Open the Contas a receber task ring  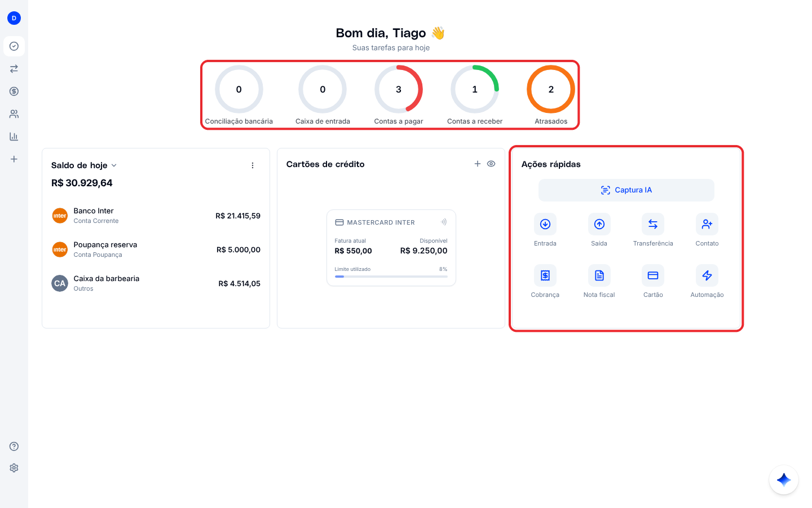[x=475, y=90]
